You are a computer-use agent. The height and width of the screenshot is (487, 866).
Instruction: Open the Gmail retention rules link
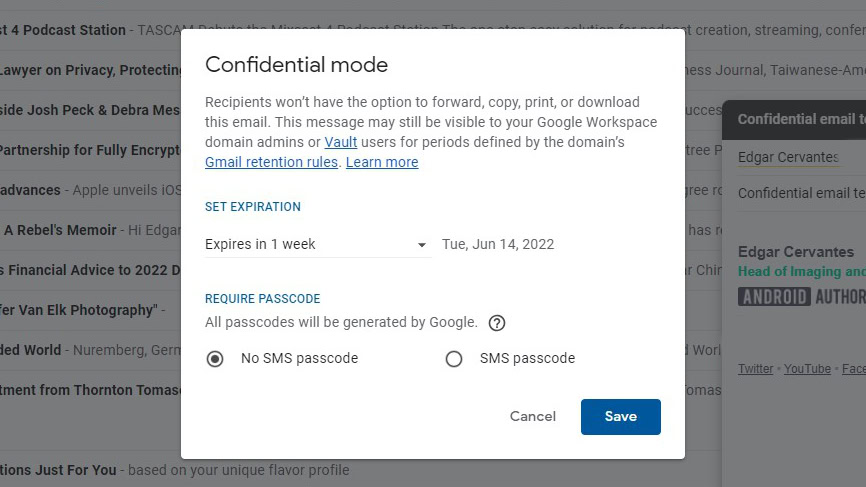pyautogui.click(x=271, y=162)
